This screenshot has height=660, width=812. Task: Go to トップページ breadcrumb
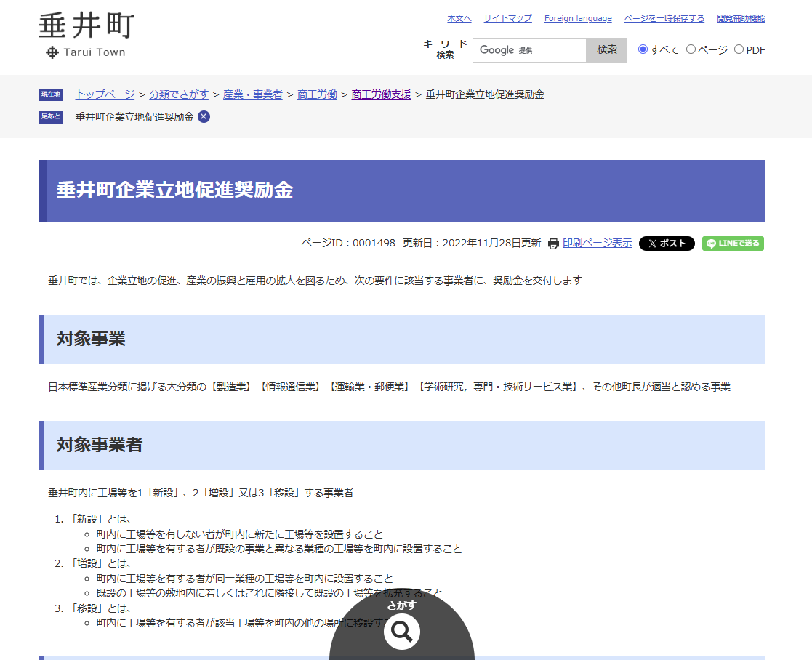105,94
